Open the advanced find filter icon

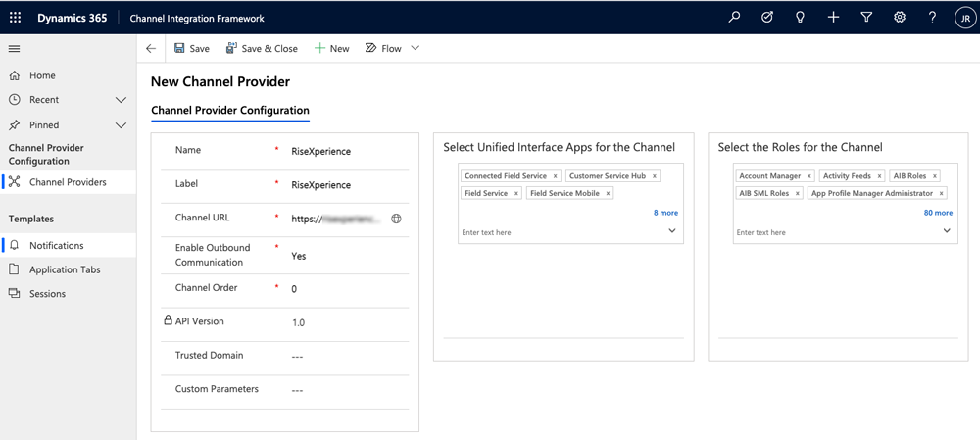pos(866,18)
